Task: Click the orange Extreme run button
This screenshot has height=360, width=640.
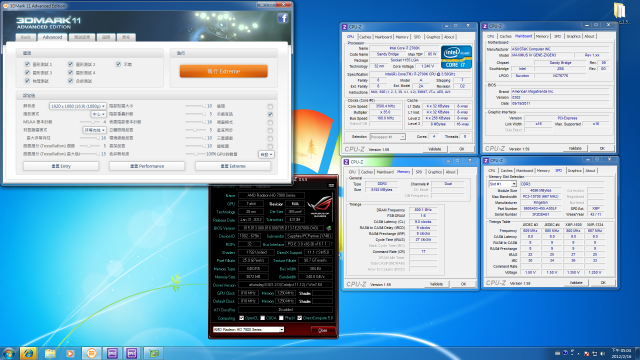Action: [224, 71]
